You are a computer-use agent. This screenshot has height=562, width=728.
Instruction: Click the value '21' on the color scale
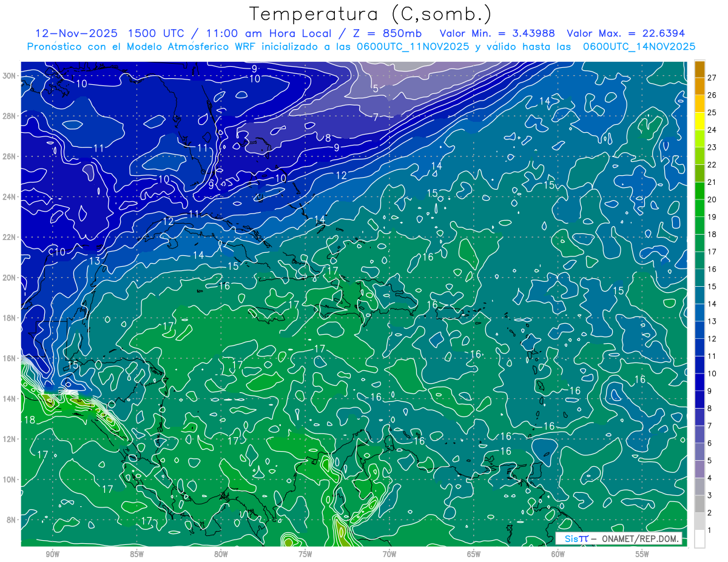[712, 182]
